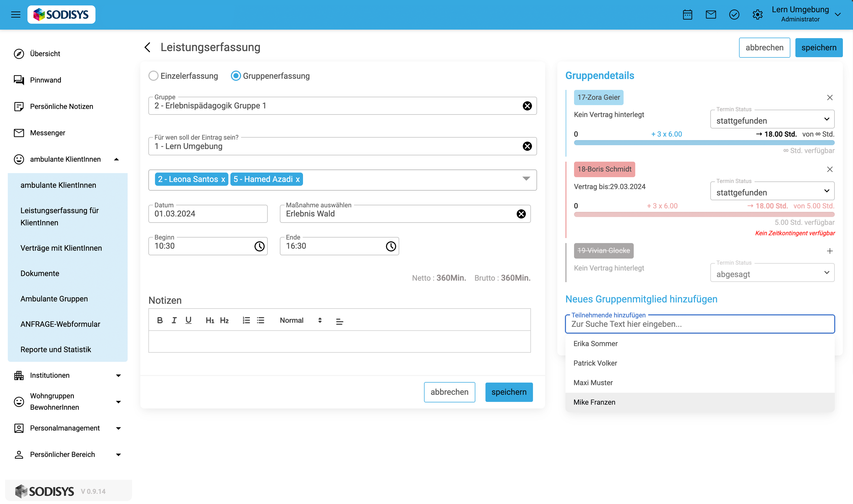Screen dimensions: 853x504
Task: Click bottom abbrechen button in form
Action: 449,392
